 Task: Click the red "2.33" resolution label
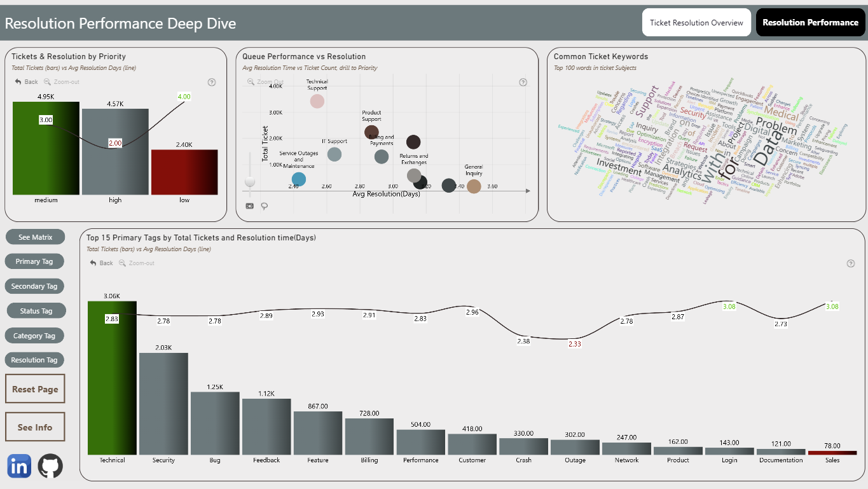click(x=575, y=344)
